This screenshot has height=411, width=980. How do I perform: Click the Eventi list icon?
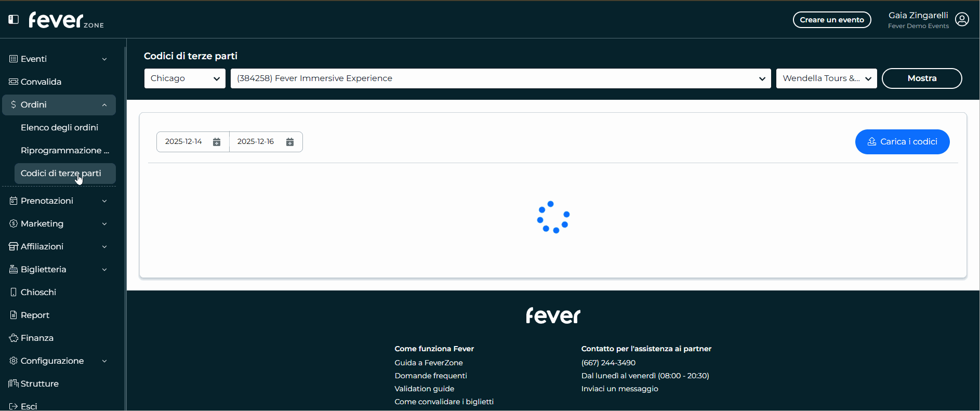pyautogui.click(x=14, y=59)
